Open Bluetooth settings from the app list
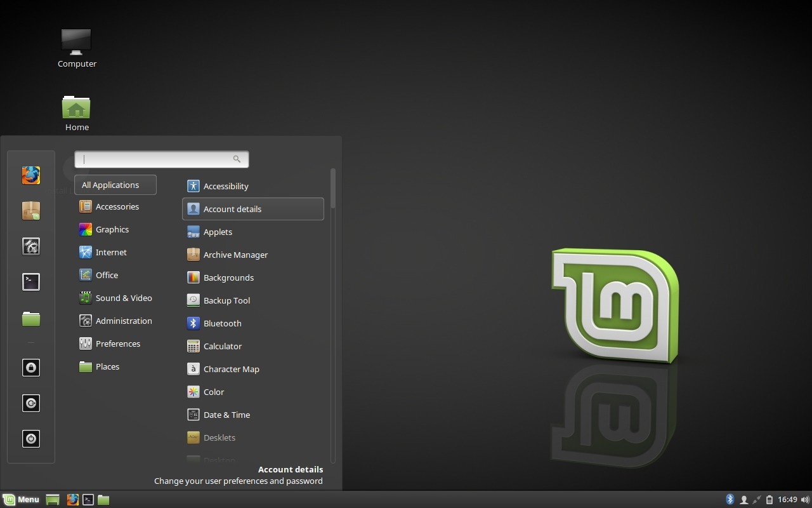 pos(253,323)
